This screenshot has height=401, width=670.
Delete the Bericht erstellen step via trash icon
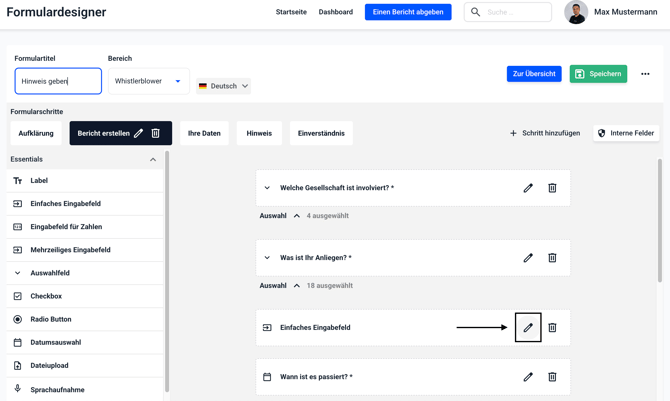[x=156, y=133]
